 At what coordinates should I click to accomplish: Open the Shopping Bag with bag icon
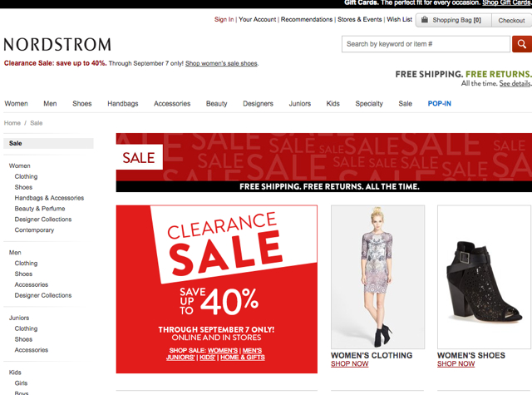[x=453, y=20]
